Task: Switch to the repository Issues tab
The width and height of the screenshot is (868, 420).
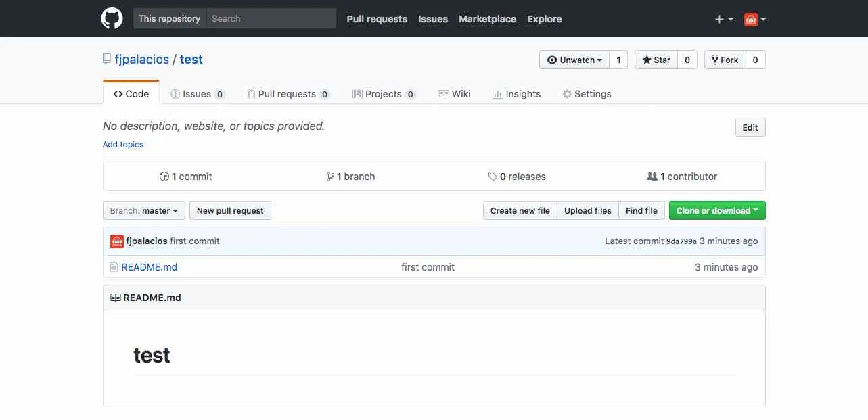Action: point(198,94)
